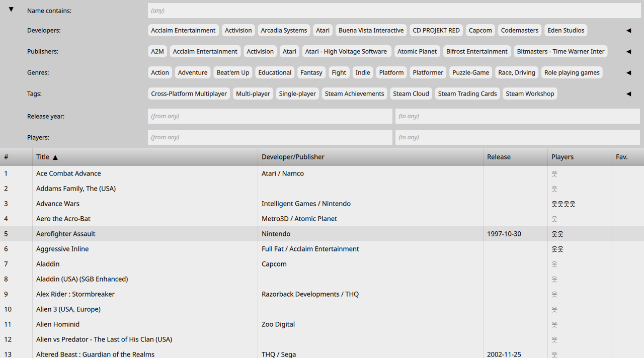The image size is (644, 358).
Task: Select the Ace Combat Advance row
Action: [x=322, y=173]
